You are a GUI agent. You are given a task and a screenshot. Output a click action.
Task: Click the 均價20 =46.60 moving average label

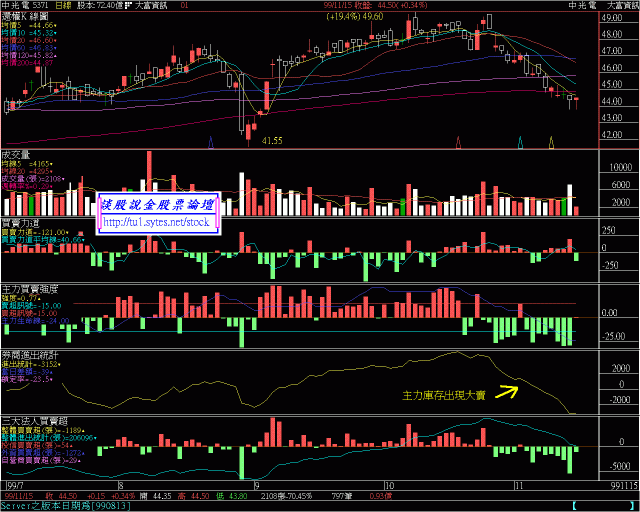pyautogui.click(x=29, y=40)
